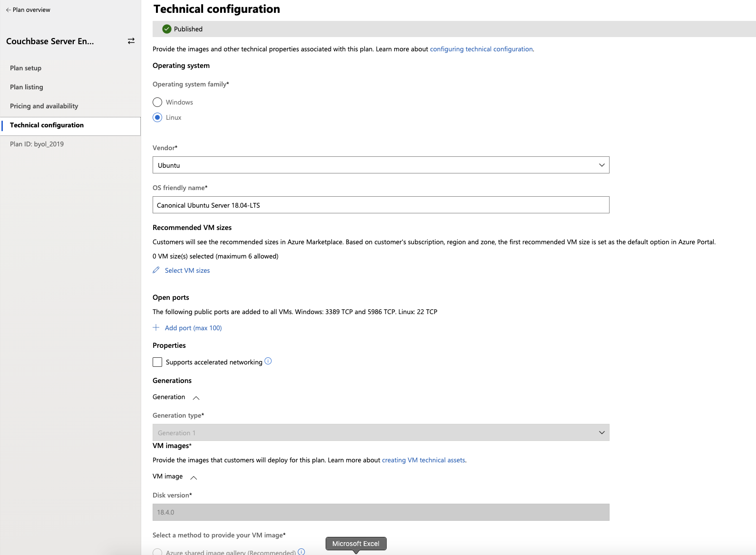Image resolution: width=756 pixels, height=555 pixels.
Task: Collapse the Generation section chevron
Action: click(196, 398)
